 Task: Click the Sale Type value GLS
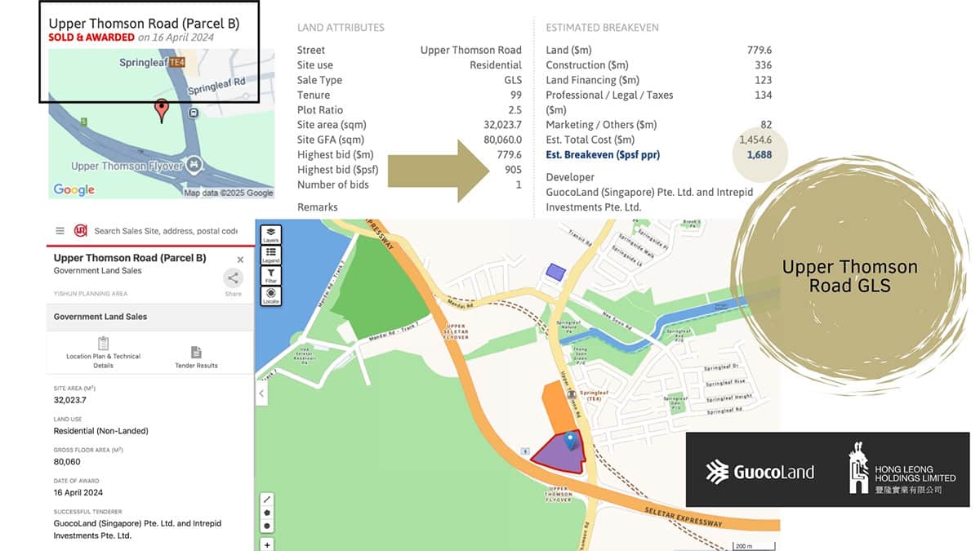[x=513, y=80]
